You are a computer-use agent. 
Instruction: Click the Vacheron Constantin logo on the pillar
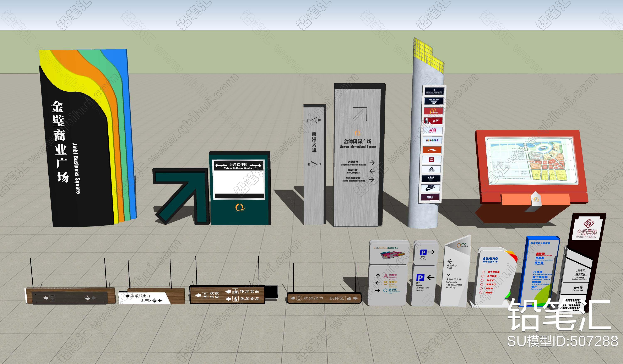pyautogui.click(x=434, y=91)
